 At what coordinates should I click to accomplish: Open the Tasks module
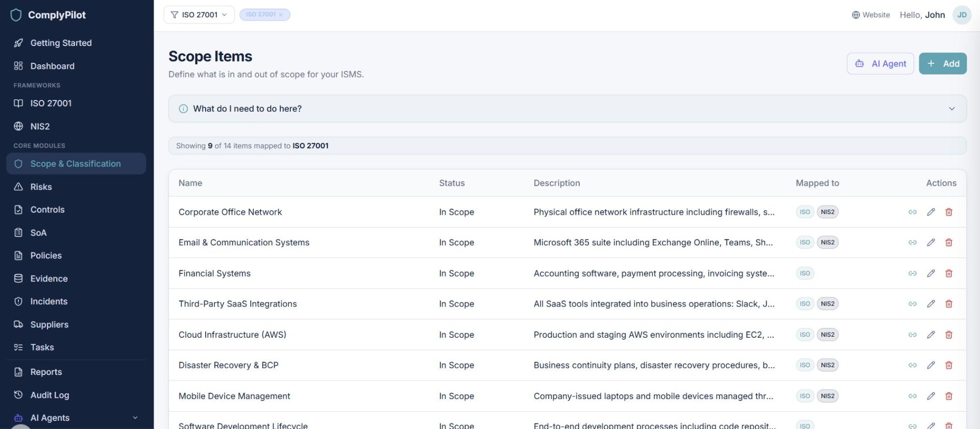click(77, 347)
